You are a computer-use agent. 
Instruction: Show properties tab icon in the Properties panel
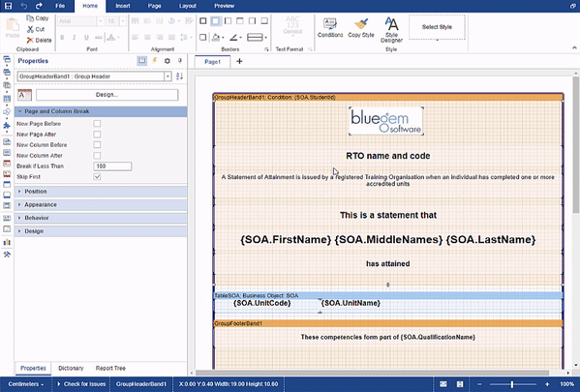pyautogui.click(x=142, y=61)
